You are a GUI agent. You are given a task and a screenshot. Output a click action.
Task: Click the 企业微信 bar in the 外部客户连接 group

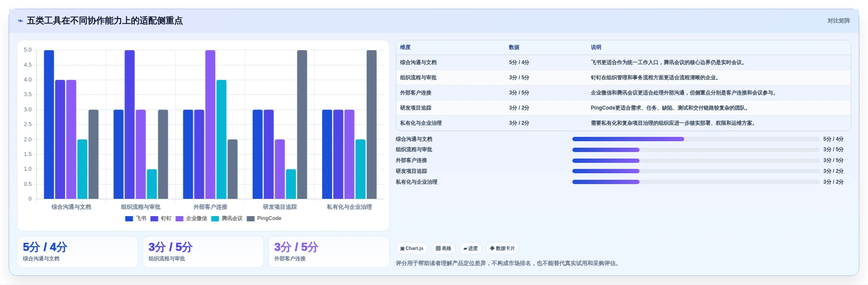coord(210,125)
